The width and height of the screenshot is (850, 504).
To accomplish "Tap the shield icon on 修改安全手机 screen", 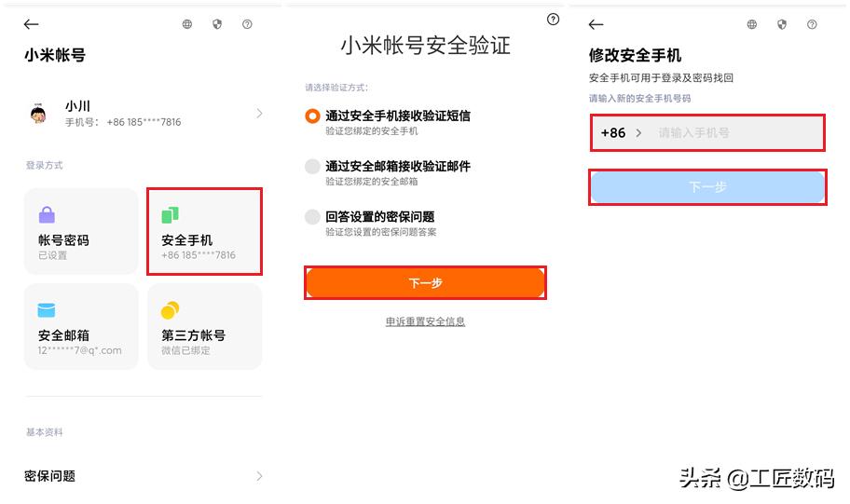I will [782, 24].
